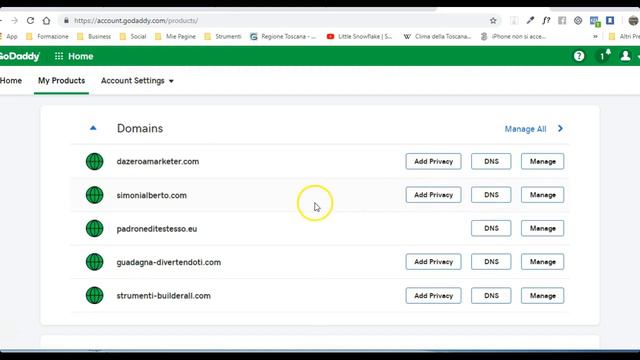Click the globe icon for padroneditestesso.eu
This screenshot has height=360, width=640.
[x=95, y=229]
